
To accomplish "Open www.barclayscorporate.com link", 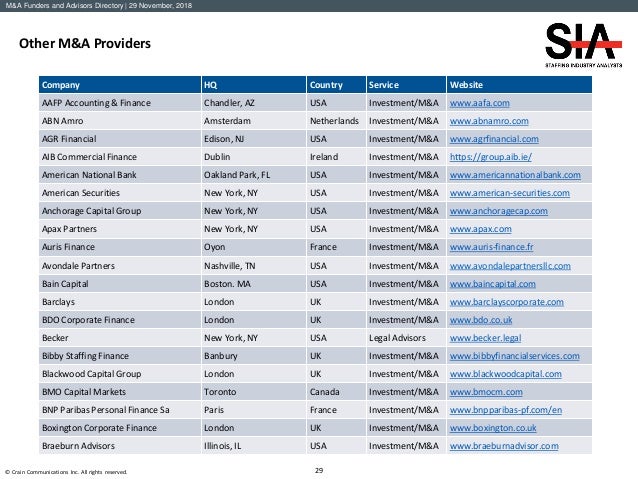I will point(507,302).
